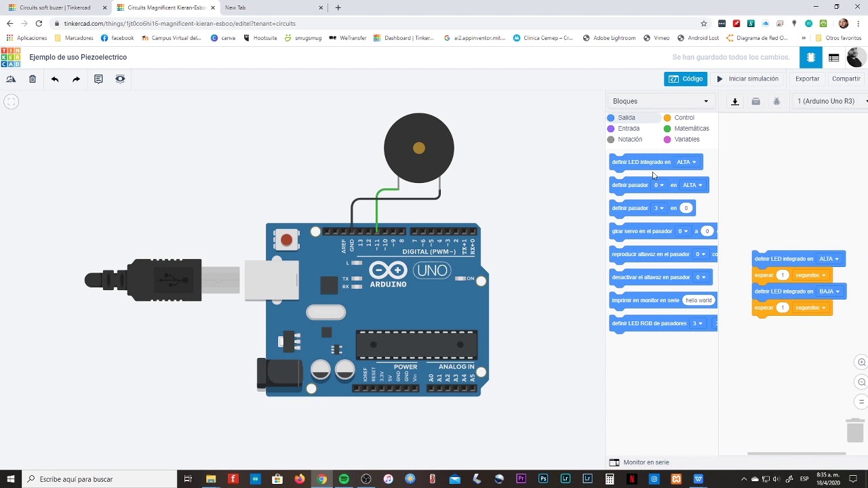
Task: Open the Monitor en serie panel
Action: 639,462
